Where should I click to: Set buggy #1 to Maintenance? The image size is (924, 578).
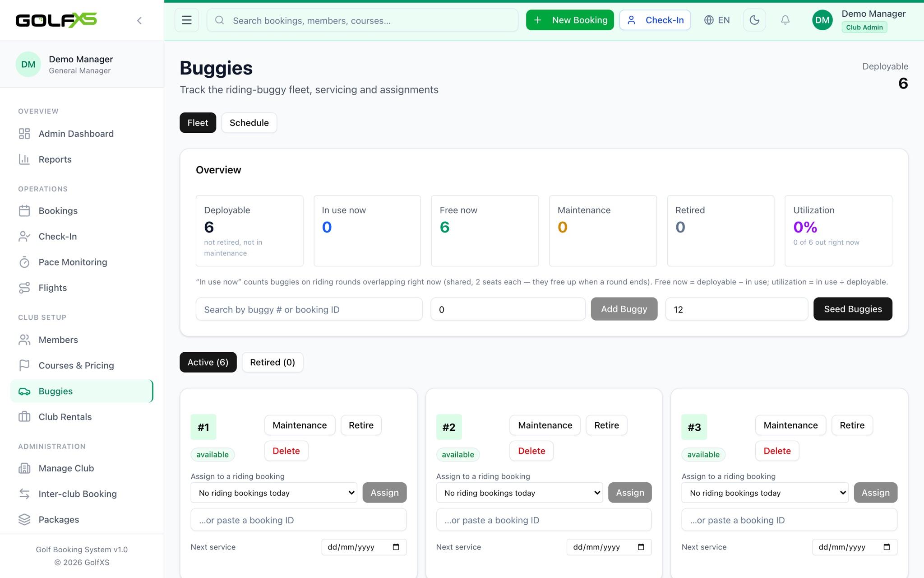tap(300, 425)
